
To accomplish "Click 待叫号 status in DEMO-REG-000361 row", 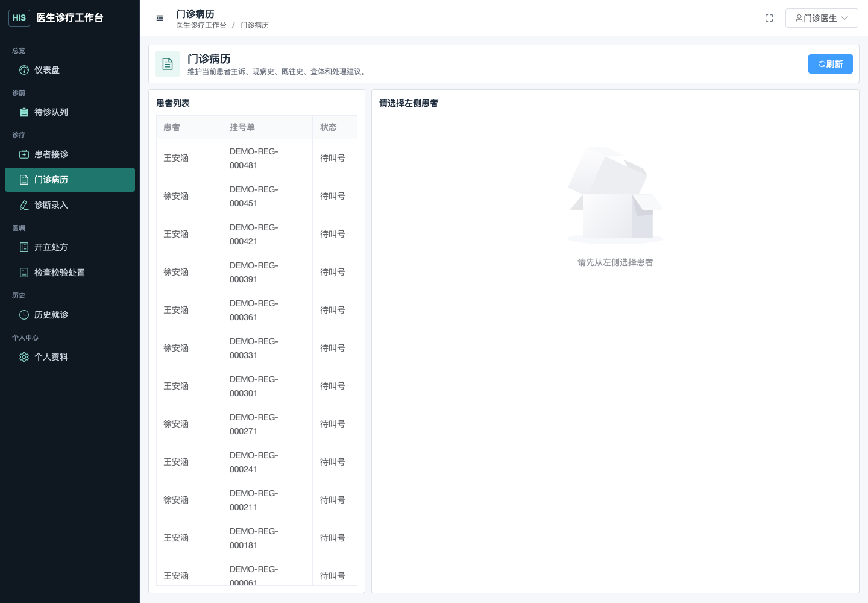I will pos(333,310).
